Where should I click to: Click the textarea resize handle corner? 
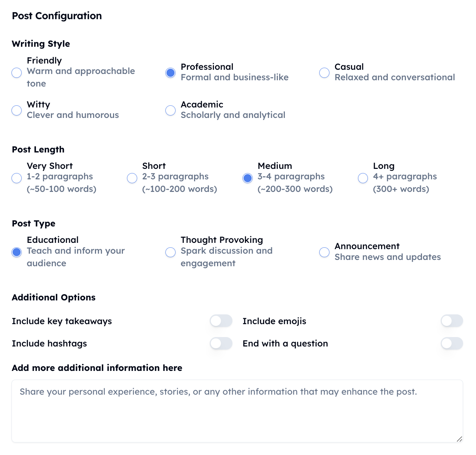point(460,439)
